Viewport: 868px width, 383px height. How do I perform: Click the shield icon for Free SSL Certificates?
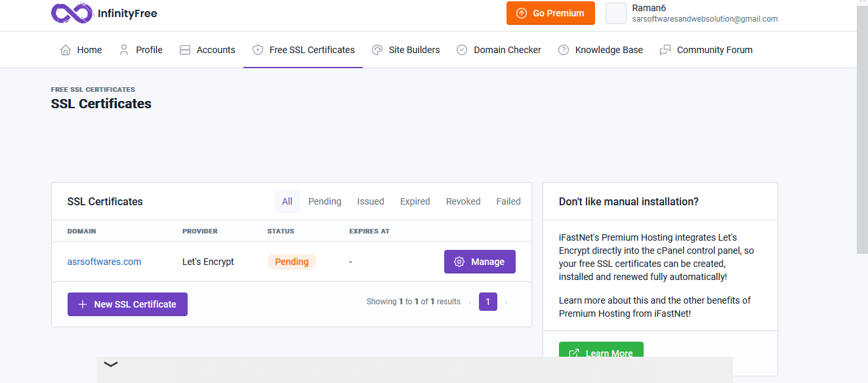pyautogui.click(x=258, y=50)
